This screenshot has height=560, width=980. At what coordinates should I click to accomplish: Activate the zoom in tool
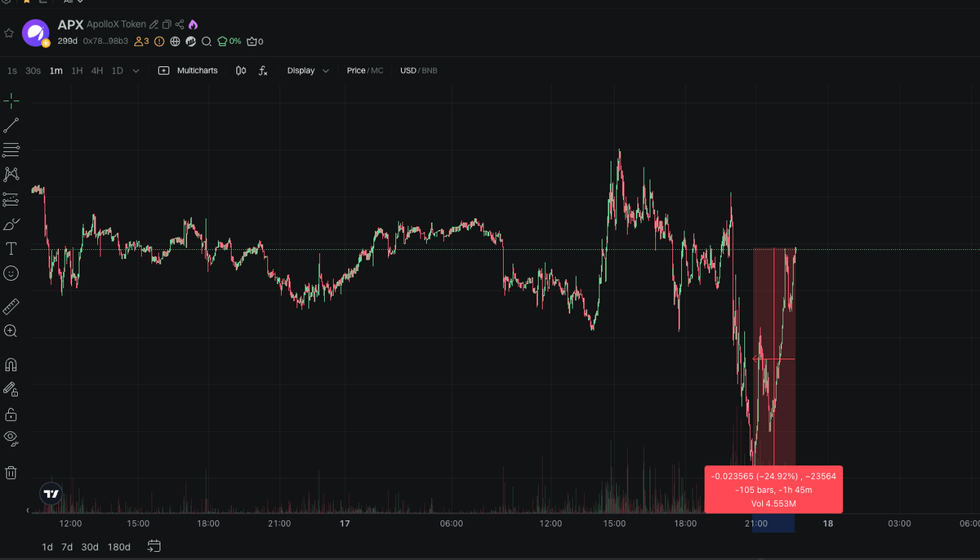tap(11, 331)
